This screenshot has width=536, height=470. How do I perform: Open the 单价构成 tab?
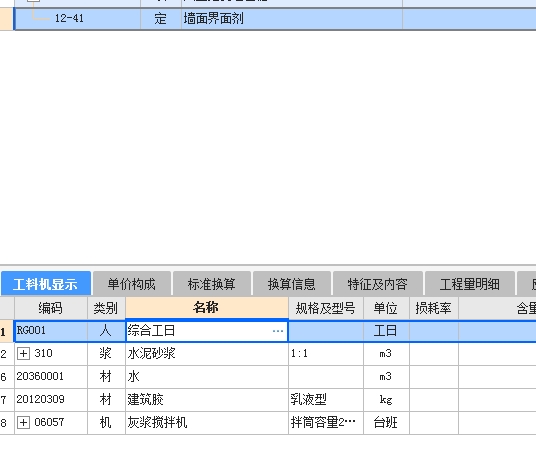[132, 284]
